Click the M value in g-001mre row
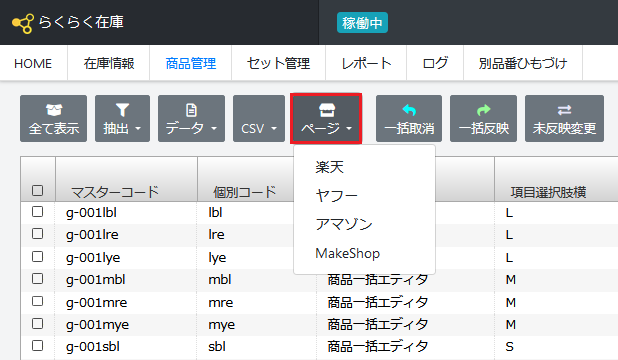The image size is (618, 360). tap(511, 302)
